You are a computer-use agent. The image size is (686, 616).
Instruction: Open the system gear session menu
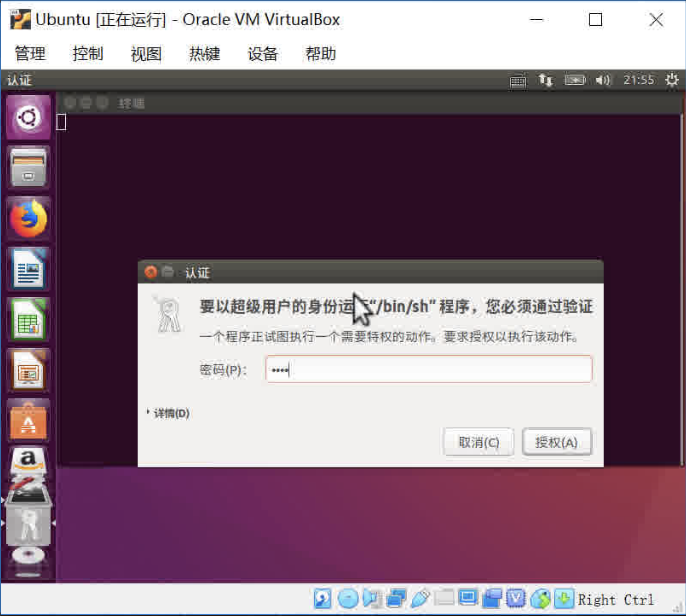[x=672, y=80]
